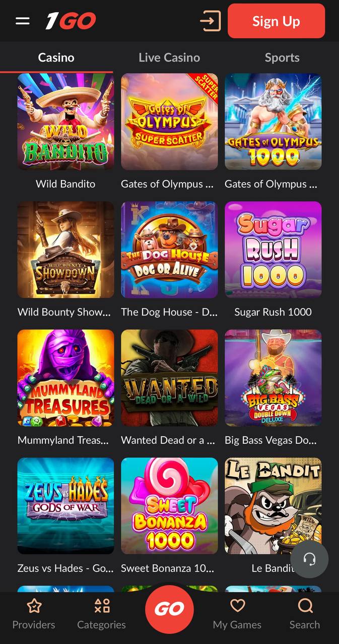Open Gates of Olympus Super Scatter thumbnail
The width and height of the screenshot is (339, 644).
[x=169, y=121]
